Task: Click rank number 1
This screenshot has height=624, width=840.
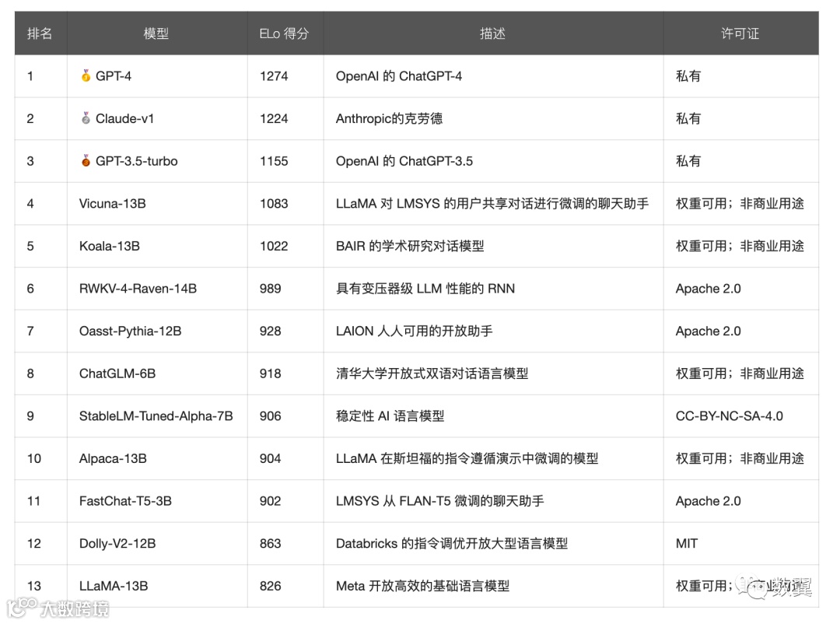Action: pos(30,75)
